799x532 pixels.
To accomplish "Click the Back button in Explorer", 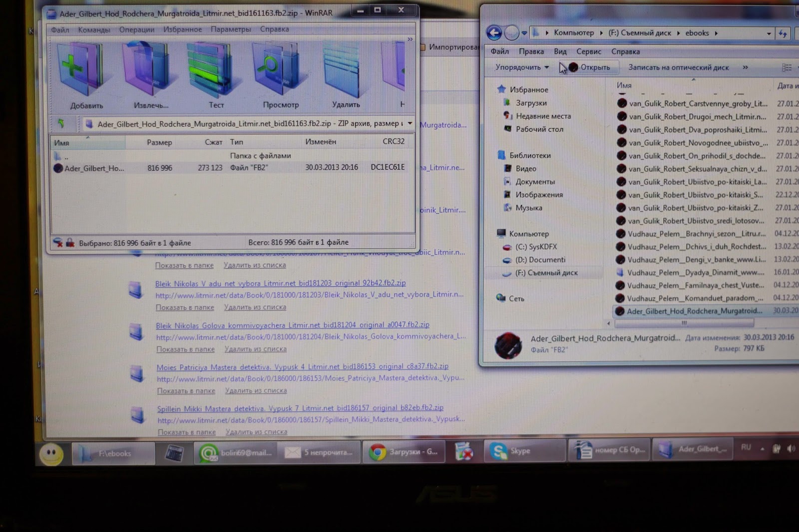I will coord(494,33).
